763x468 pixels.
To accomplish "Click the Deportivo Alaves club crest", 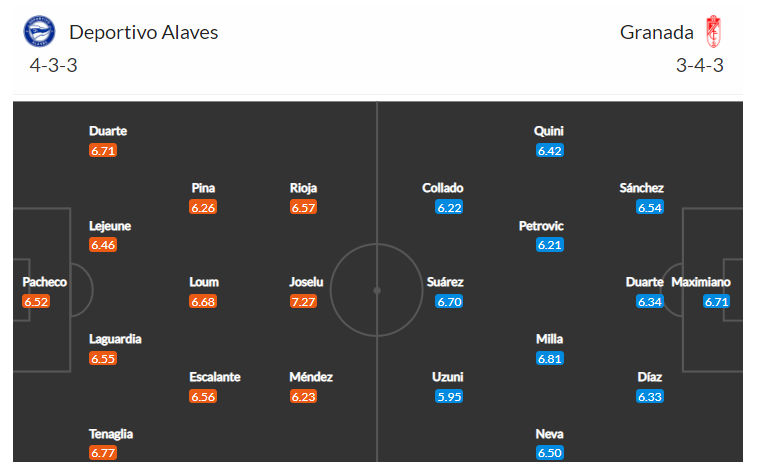I will 39,31.
